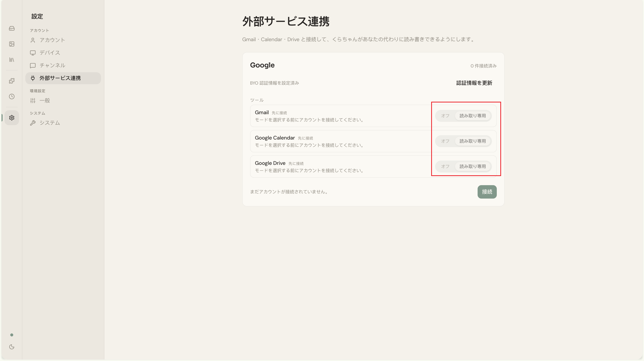Open the システム settings page

pyautogui.click(x=63, y=123)
